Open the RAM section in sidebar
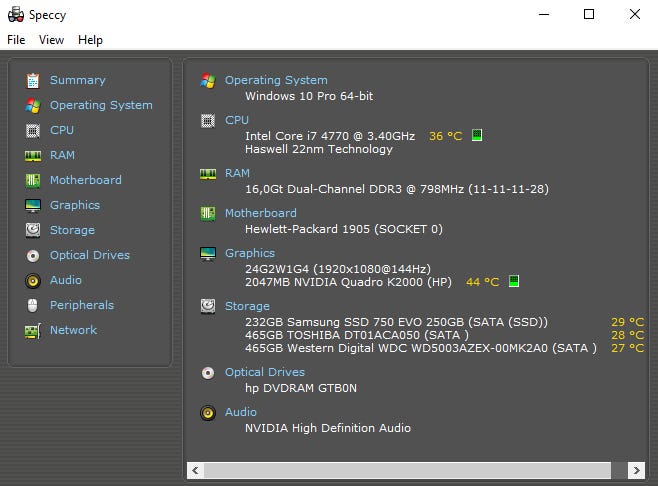Viewport: 658px width, 486px height. click(62, 155)
